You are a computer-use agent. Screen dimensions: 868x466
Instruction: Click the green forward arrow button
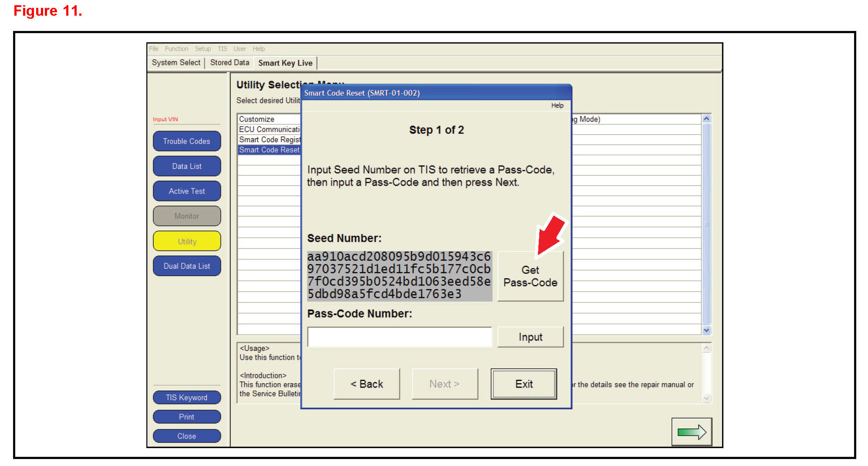[691, 432]
